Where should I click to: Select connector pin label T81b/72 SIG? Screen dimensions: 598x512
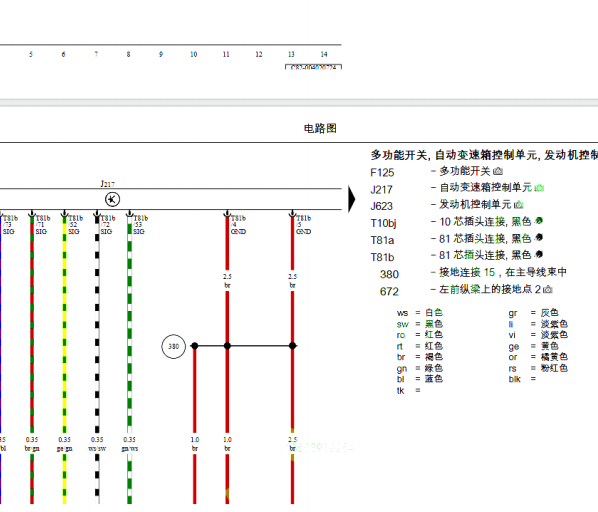(108, 225)
